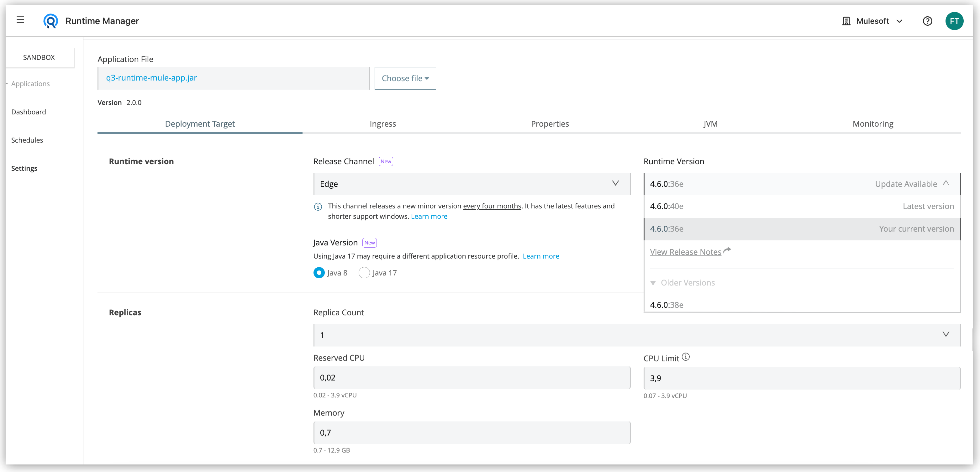Viewport: 980px width, 472px height.
Task: Switch to the Ingress tab
Action: click(x=383, y=123)
